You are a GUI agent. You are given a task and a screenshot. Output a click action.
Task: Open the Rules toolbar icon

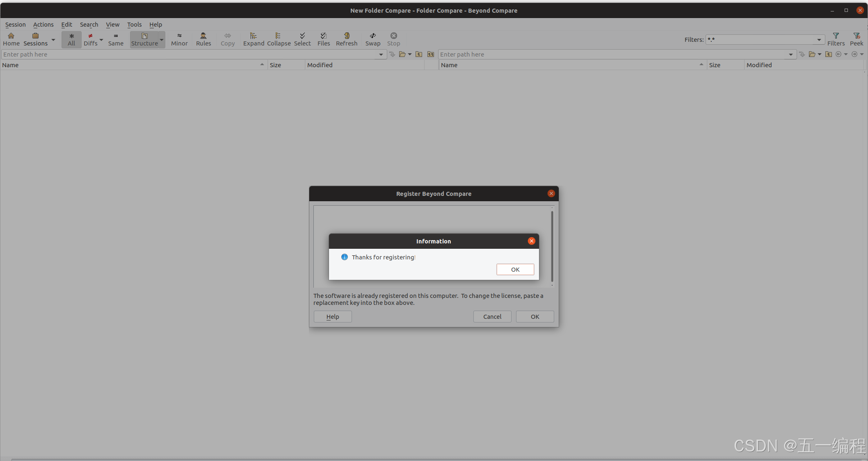click(203, 39)
